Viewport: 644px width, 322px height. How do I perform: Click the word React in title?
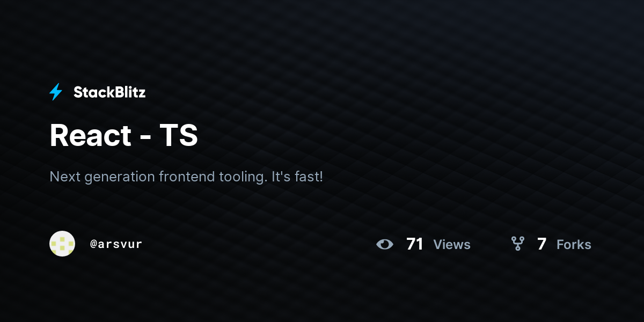point(90,135)
